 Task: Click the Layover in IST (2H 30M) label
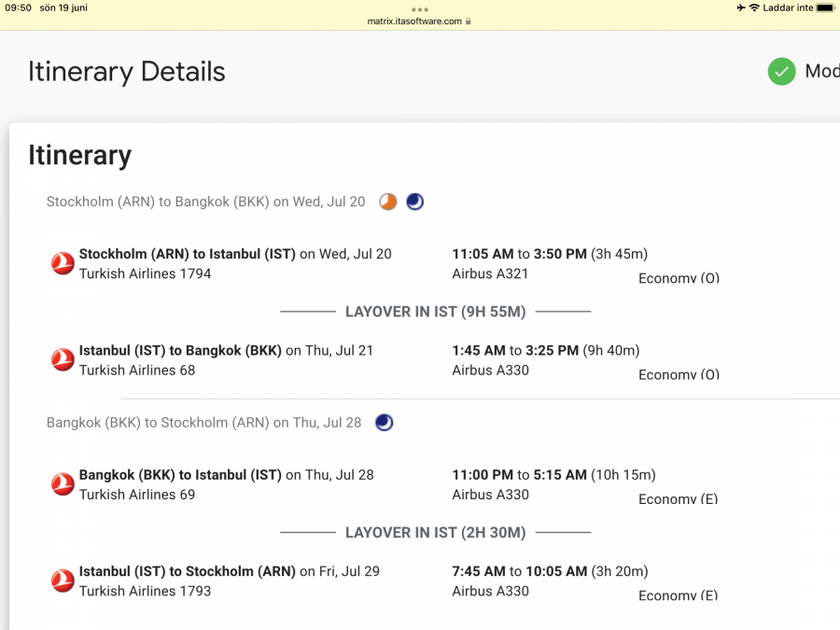tap(435, 533)
